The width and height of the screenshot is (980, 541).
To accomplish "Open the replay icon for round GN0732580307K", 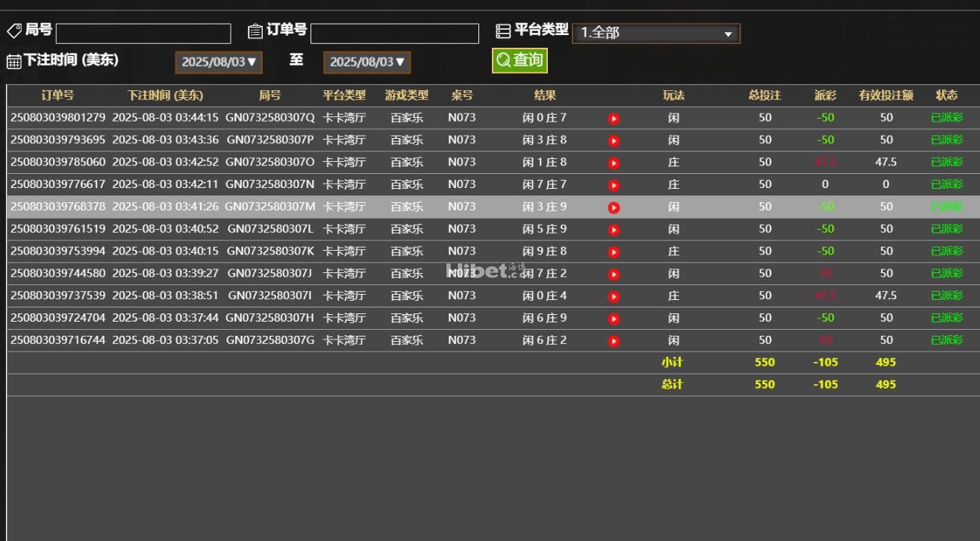I will pos(614,252).
